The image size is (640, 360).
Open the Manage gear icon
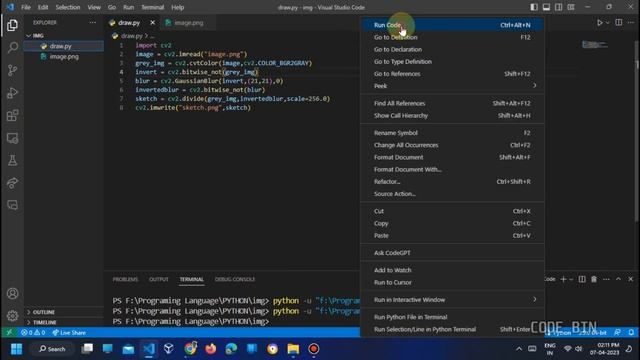click(12, 316)
